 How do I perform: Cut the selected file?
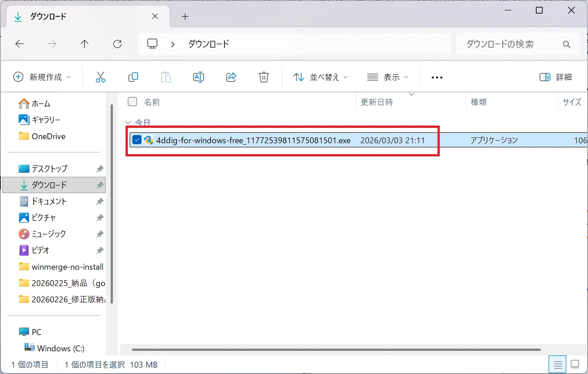coord(101,77)
